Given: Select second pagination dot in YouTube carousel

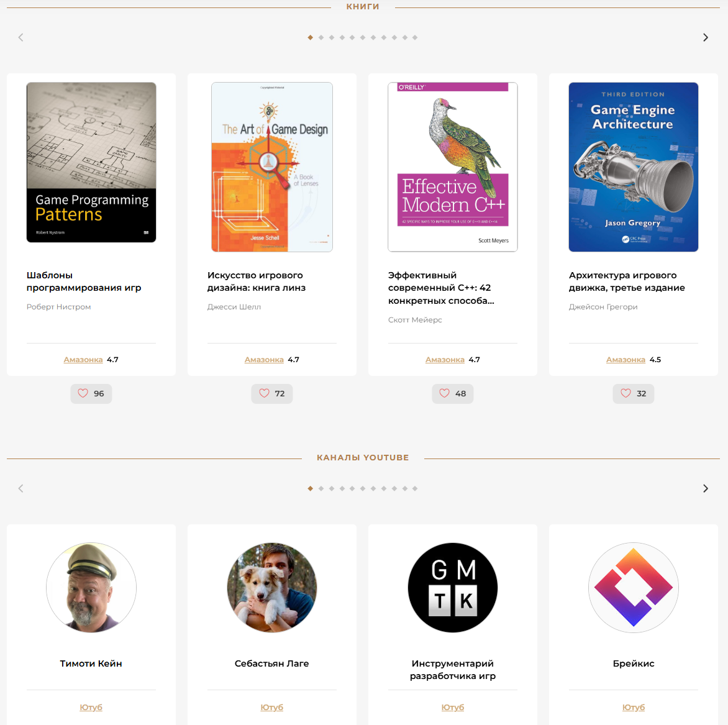Looking at the screenshot, I should click(x=321, y=488).
